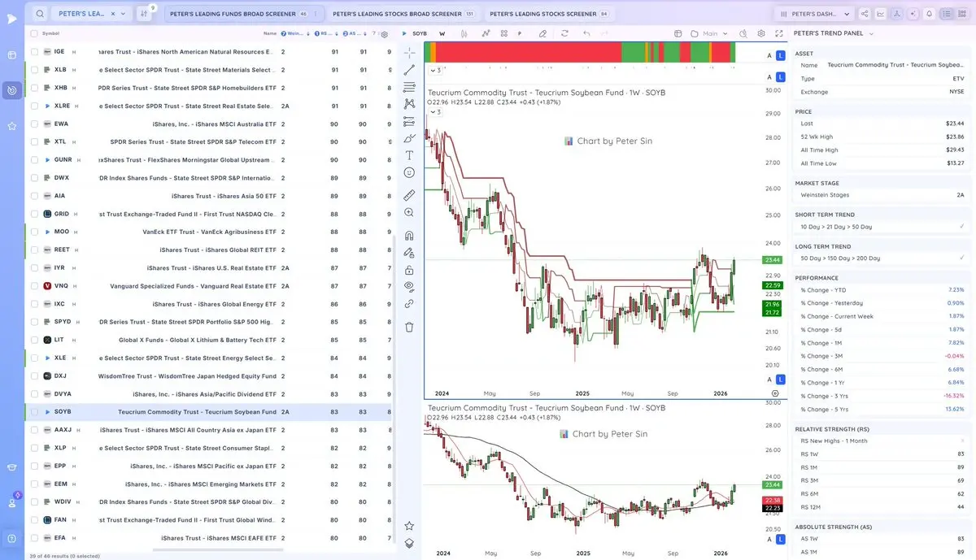Tick the select-all checkbox beside Symbol

click(x=34, y=33)
